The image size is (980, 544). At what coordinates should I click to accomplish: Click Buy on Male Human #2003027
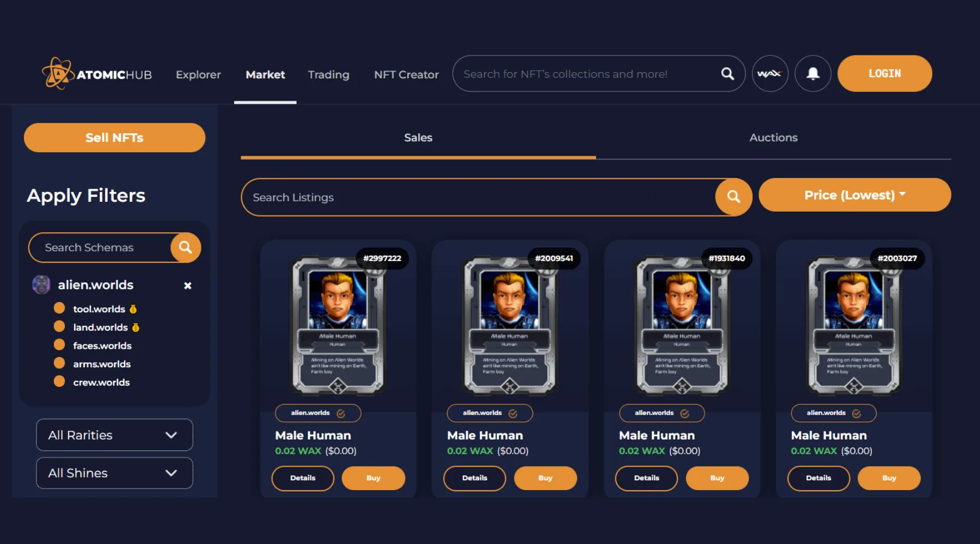click(889, 478)
